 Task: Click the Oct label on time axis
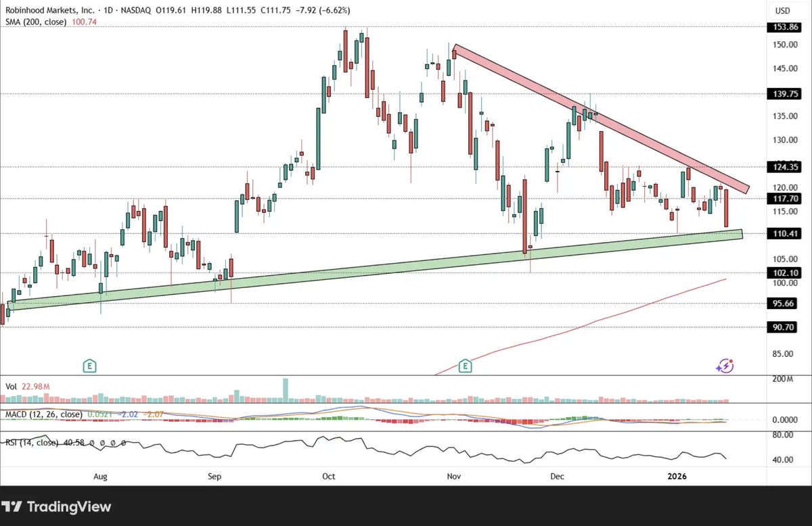click(329, 477)
